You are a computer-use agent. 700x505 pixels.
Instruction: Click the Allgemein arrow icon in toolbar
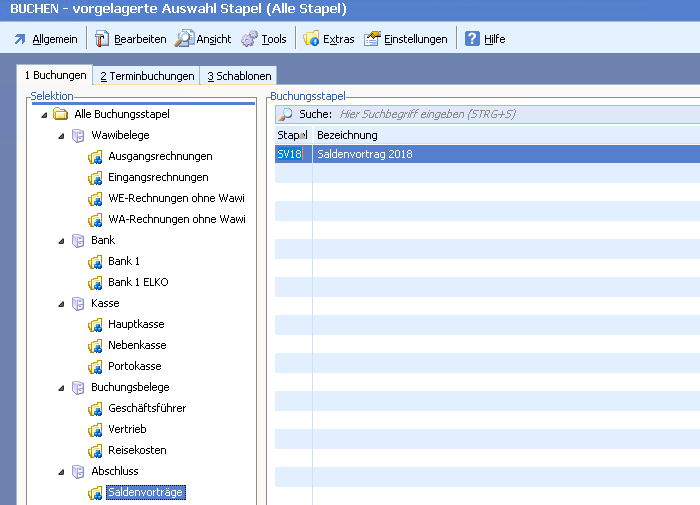click(20, 39)
